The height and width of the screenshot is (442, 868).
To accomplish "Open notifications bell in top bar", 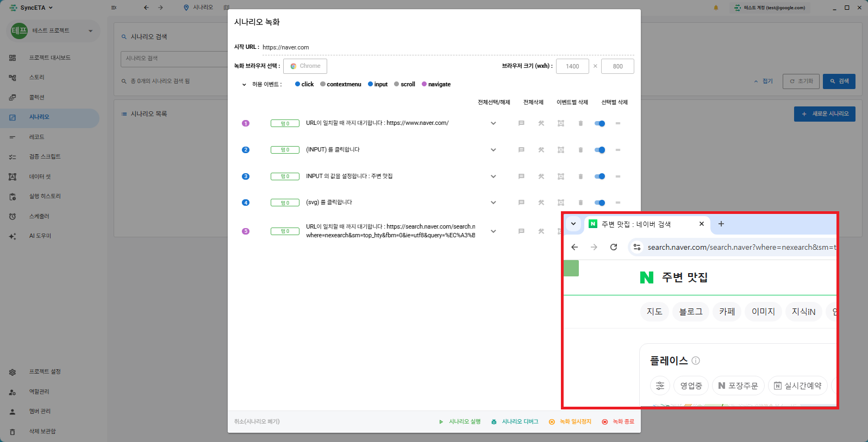I will click(716, 8).
